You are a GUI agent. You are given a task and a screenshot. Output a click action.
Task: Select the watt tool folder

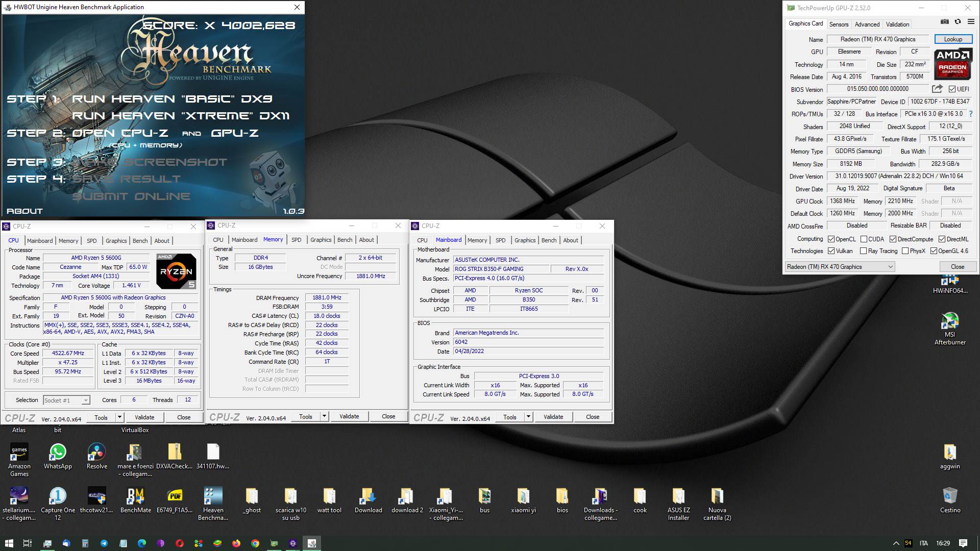[329, 499]
